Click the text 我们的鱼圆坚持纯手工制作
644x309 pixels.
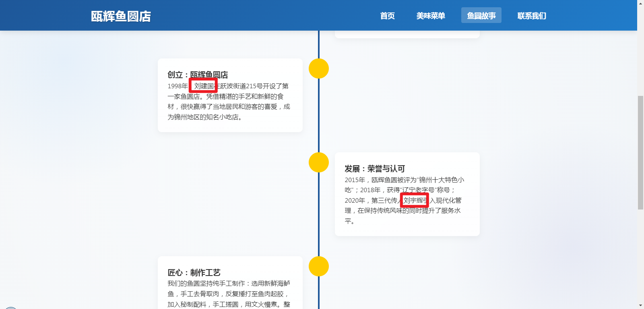click(206, 283)
